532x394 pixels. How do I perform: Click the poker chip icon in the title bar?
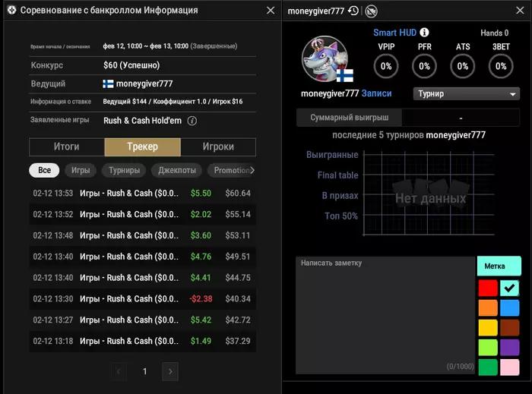pos(11,10)
